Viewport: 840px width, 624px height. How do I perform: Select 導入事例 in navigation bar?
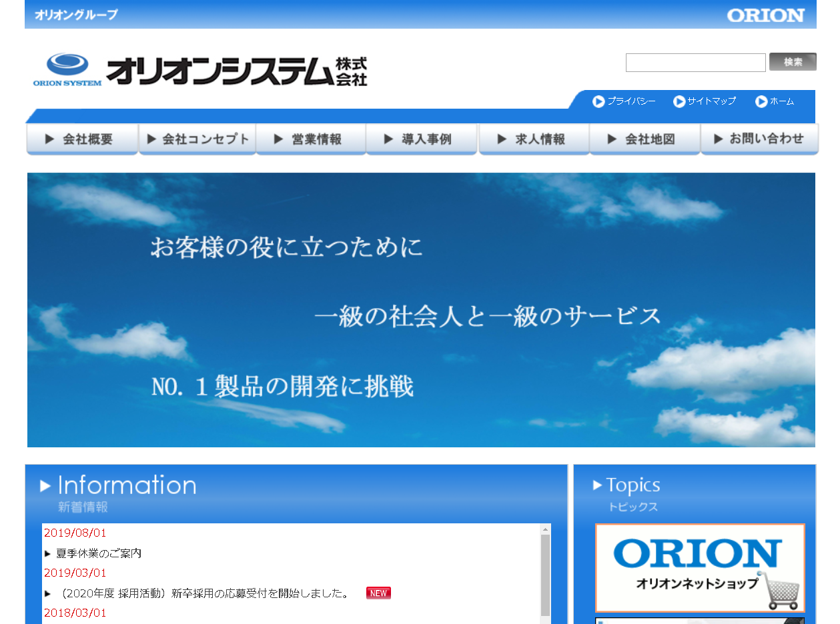coord(421,139)
